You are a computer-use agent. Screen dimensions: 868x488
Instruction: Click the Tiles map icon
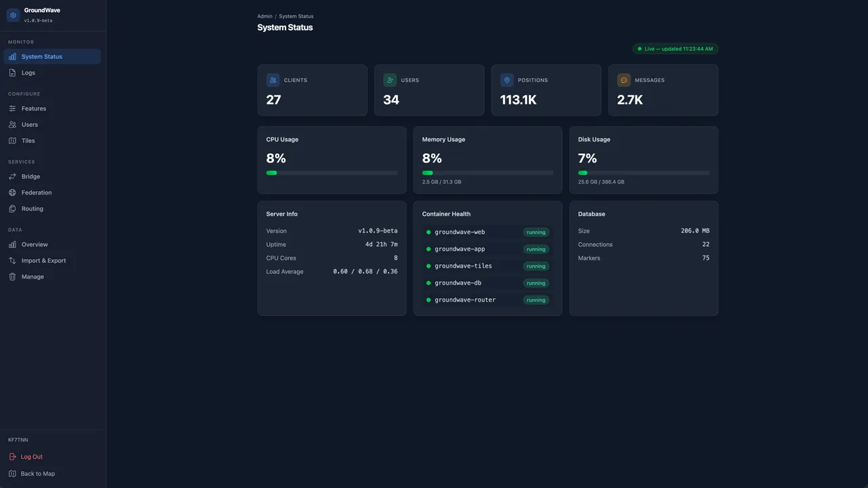pyautogui.click(x=12, y=141)
